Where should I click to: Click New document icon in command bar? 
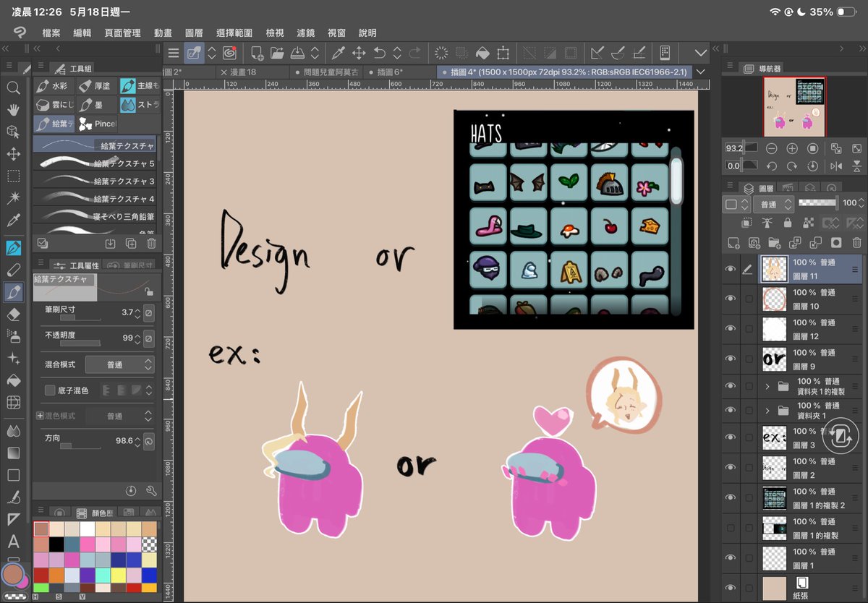[x=257, y=53]
